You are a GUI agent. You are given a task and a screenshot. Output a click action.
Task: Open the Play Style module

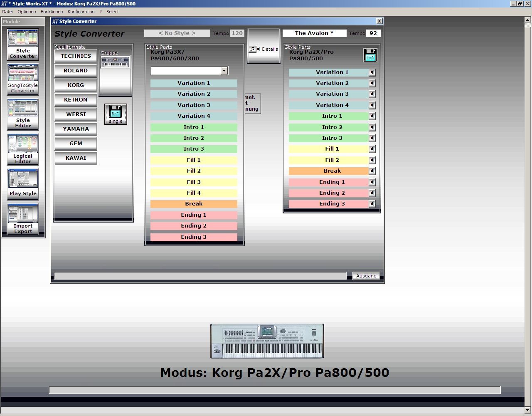[23, 184]
